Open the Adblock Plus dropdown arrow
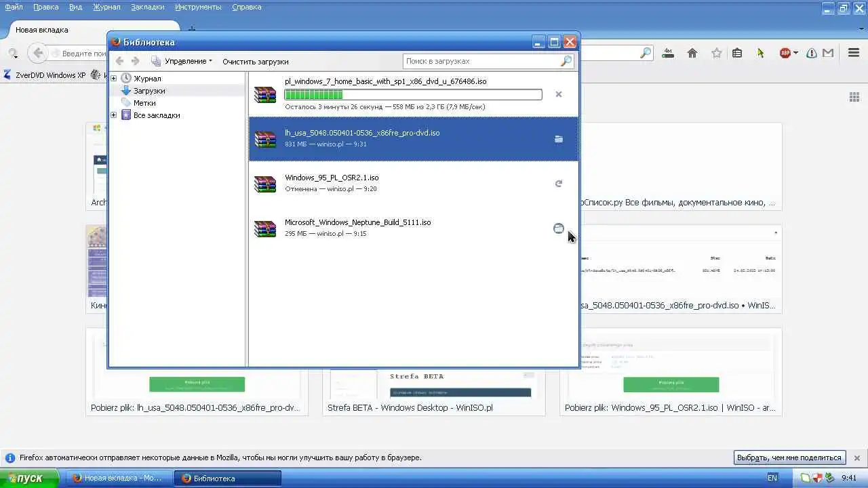 pos(795,53)
